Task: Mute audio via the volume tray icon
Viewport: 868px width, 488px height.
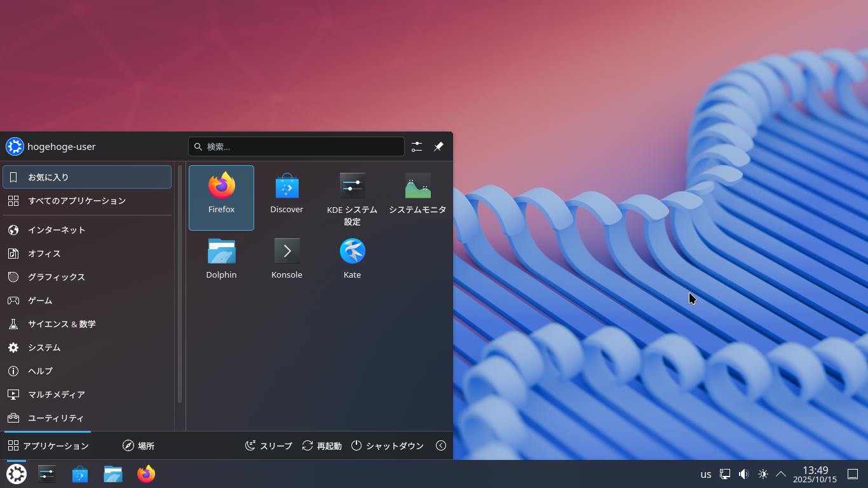Action: coord(743,473)
